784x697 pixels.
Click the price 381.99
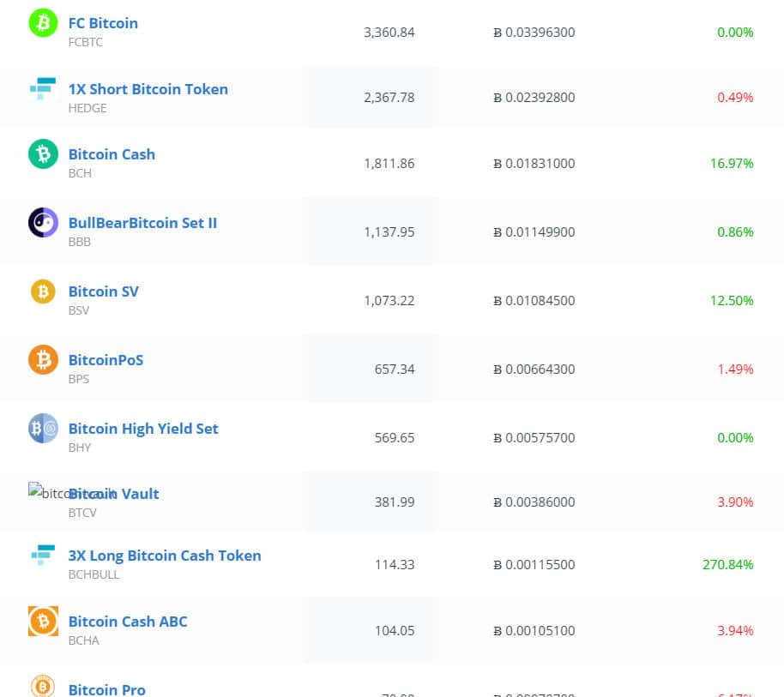pyautogui.click(x=395, y=502)
